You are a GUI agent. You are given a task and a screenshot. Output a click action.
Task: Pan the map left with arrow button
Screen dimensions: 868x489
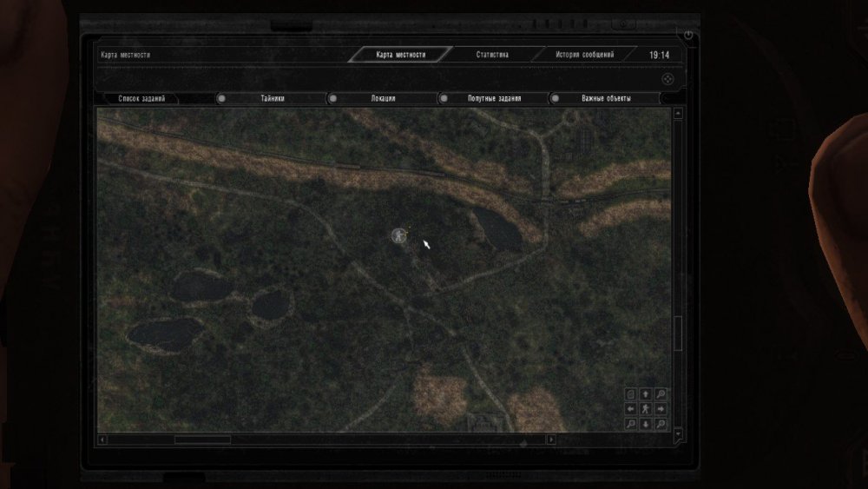coord(630,409)
